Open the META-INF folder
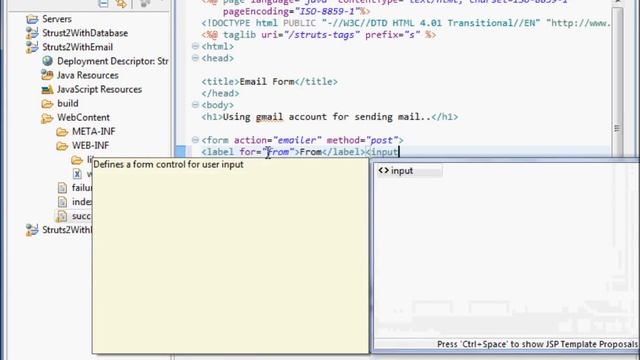 [93, 131]
